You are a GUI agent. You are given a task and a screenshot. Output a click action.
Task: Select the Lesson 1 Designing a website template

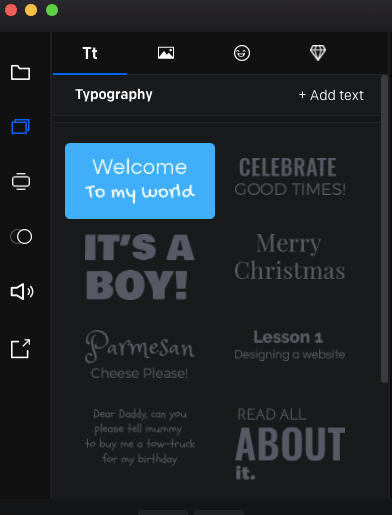tap(289, 345)
